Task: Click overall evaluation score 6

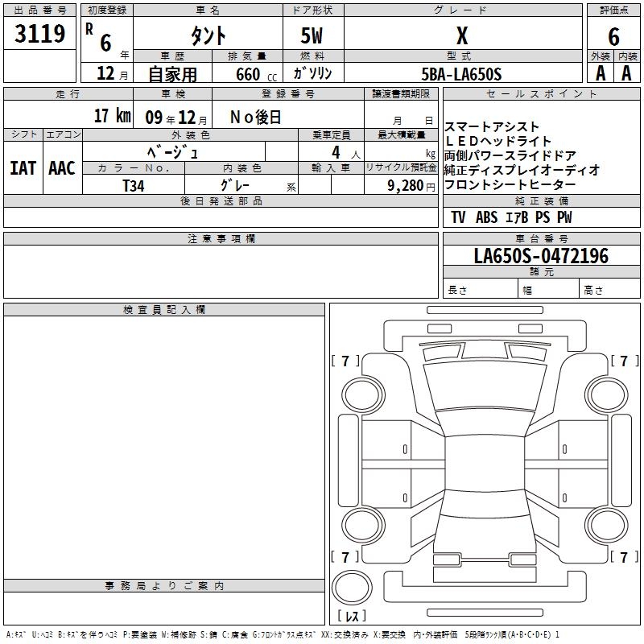Action: tap(613, 36)
